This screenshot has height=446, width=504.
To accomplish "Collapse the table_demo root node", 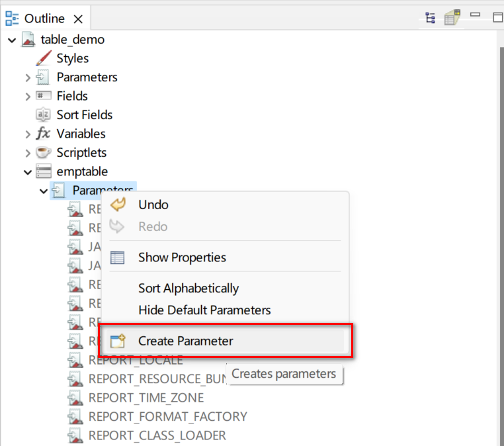I will [x=12, y=40].
